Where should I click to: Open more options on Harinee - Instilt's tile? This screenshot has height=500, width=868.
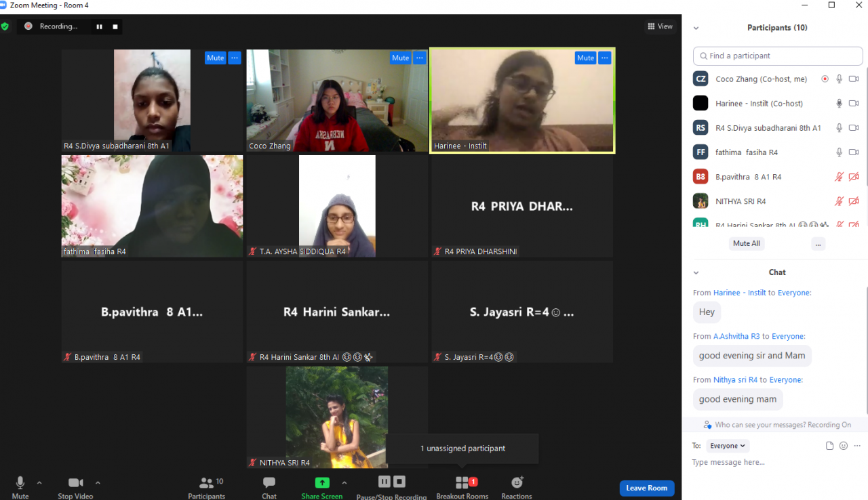(x=605, y=58)
